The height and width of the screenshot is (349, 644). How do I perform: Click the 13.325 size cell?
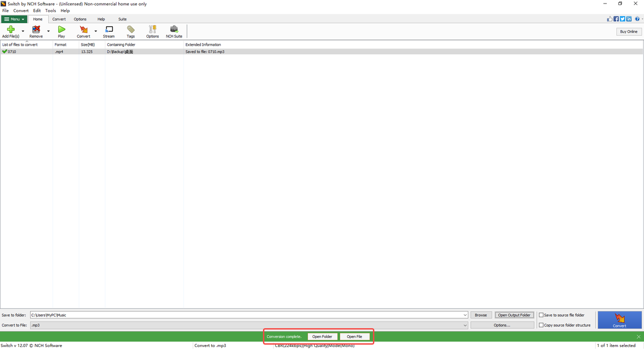coord(87,51)
